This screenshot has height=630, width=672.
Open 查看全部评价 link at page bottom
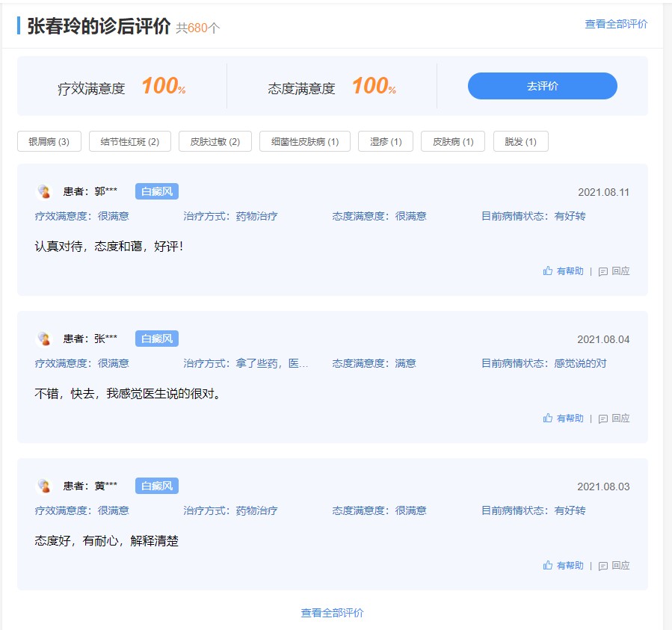[332, 613]
